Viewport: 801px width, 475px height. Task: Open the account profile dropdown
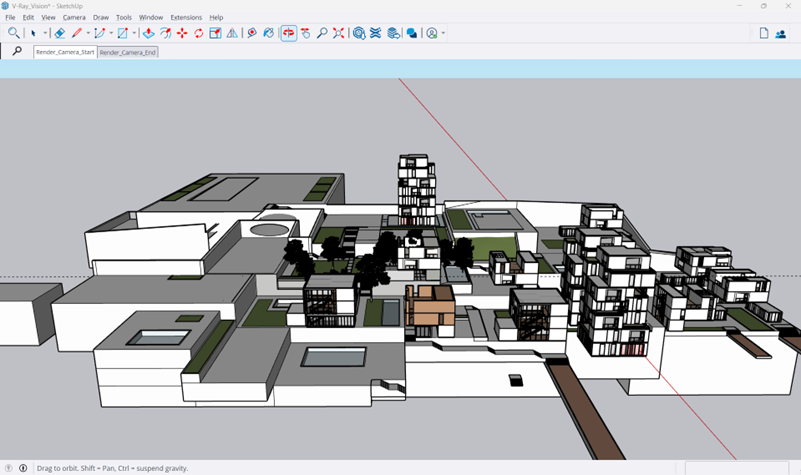coord(443,33)
